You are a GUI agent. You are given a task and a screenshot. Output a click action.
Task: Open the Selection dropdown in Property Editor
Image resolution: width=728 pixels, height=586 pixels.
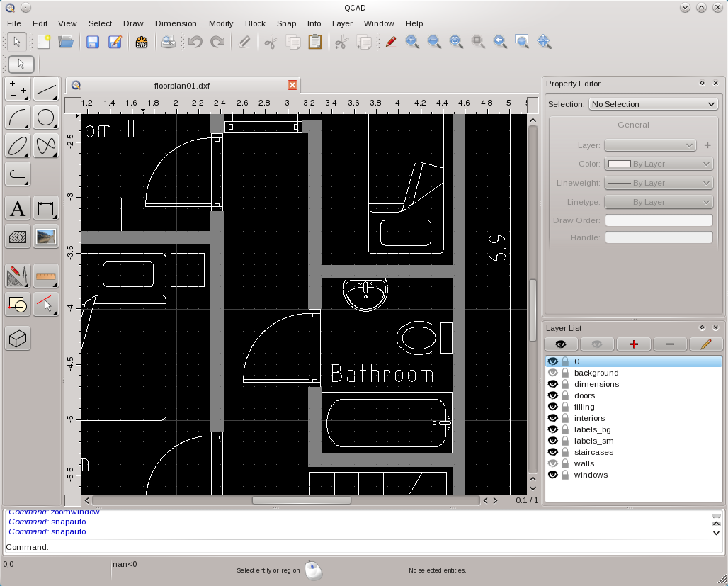(652, 103)
